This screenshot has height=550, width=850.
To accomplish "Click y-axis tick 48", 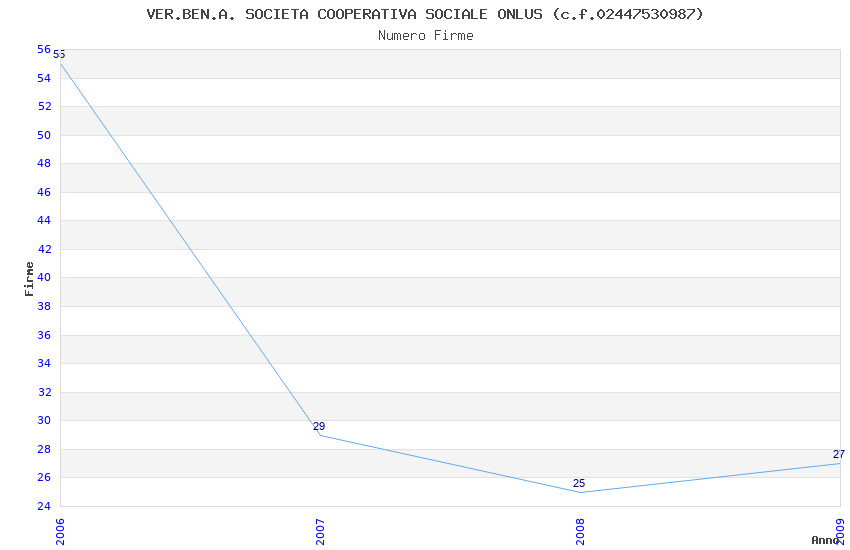I will tap(44, 163).
